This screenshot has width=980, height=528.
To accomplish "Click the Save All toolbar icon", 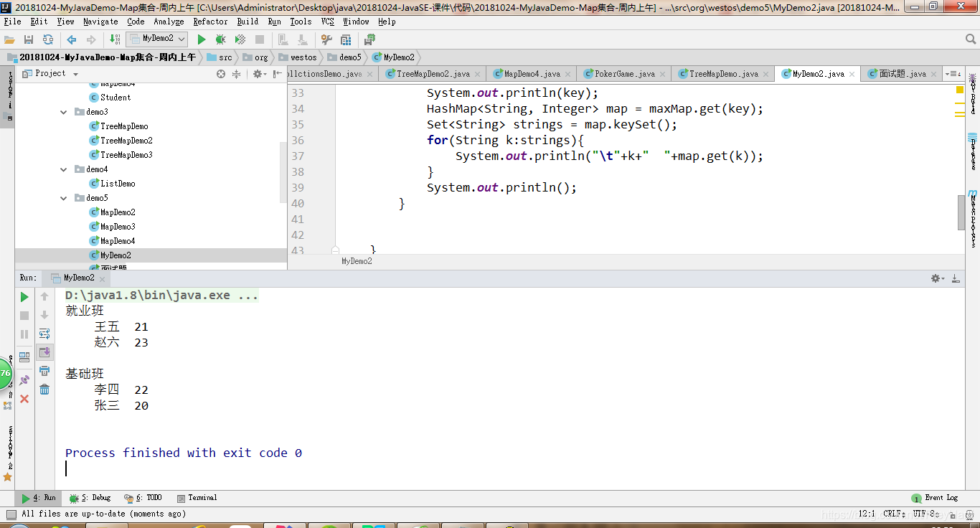I will coord(29,39).
